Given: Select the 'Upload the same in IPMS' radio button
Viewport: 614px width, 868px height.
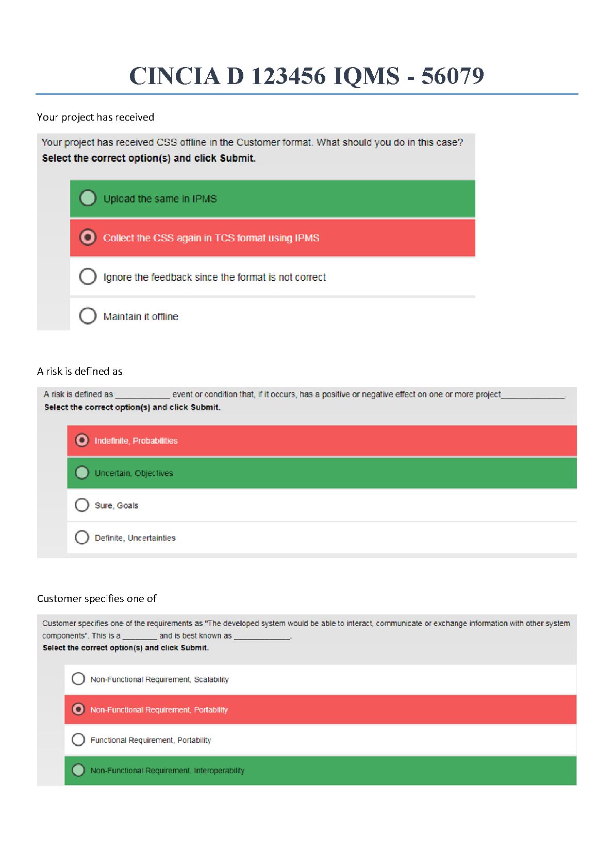Looking at the screenshot, I should pyautogui.click(x=88, y=198).
